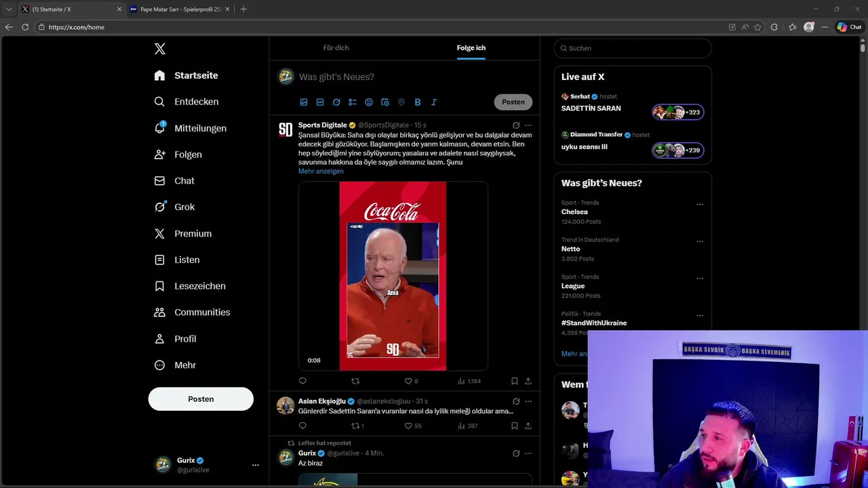The image size is (868, 488).
Task: Reload the page in the browser
Action: pyautogui.click(x=25, y=27)
